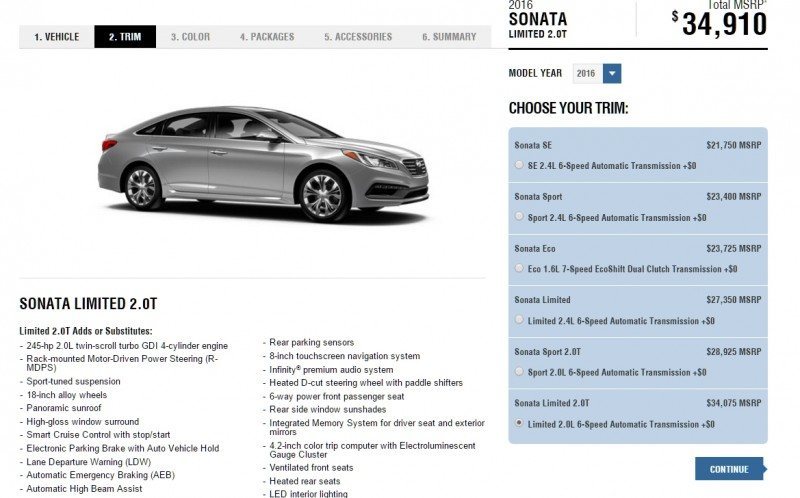Click the Rear side window sunshades feature
Image resolution: width=800 pixels, height=498 pixels.
[328, 409]
